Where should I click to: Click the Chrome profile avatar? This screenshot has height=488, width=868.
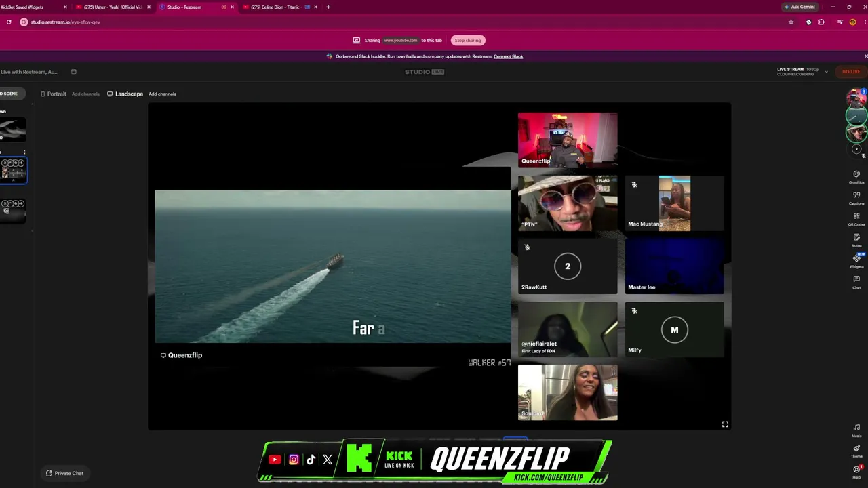click(x=852, y=22)
